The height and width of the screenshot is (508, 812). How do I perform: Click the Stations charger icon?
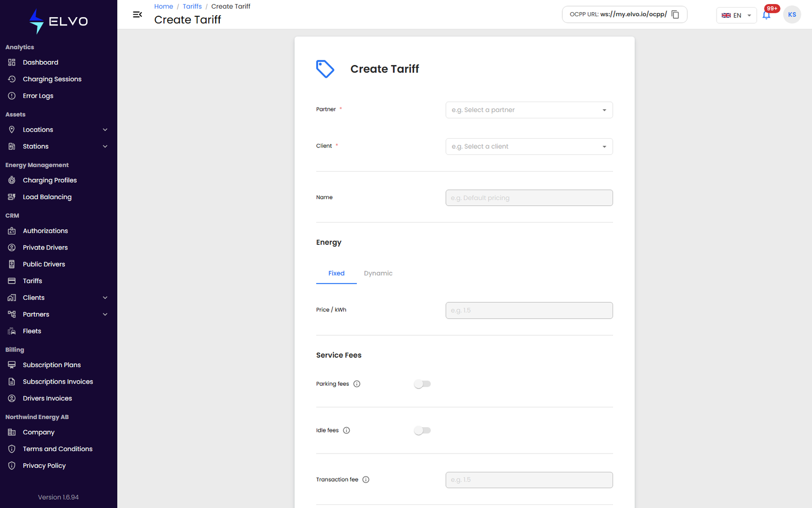(12, 146)
